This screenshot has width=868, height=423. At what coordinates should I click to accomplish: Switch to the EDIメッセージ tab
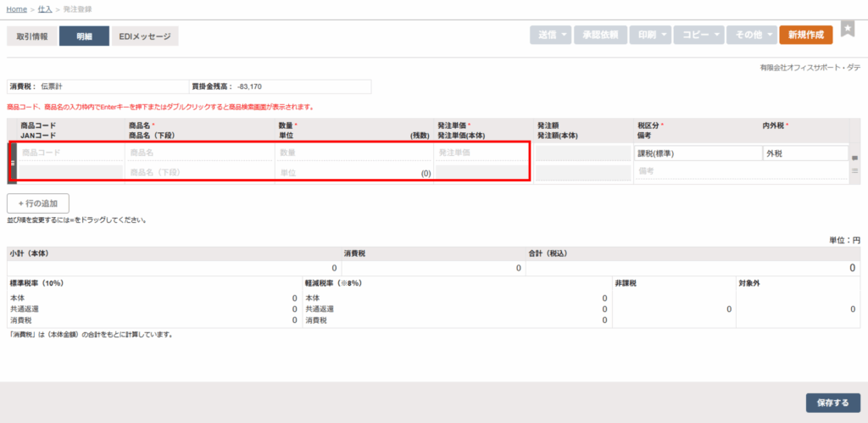[145, 36]
